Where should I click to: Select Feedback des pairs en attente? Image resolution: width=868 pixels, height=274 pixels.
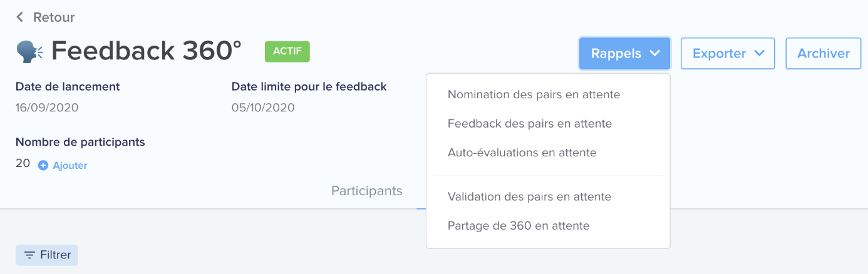coord(530,124)
